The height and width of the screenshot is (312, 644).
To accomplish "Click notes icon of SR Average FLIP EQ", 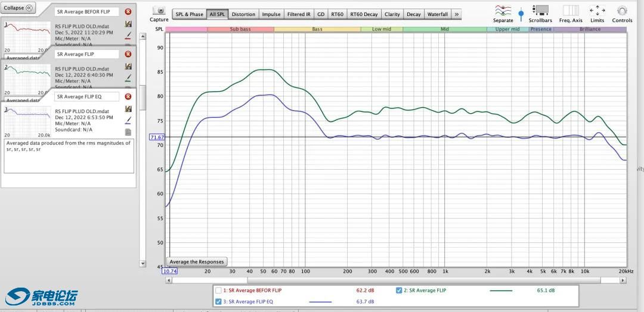I will (x=128, y=132).
